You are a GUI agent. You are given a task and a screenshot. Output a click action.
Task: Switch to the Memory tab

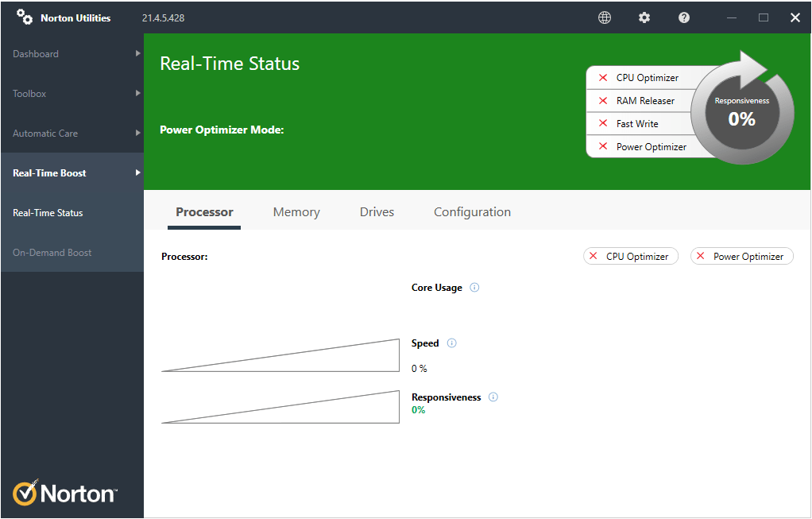296,212
